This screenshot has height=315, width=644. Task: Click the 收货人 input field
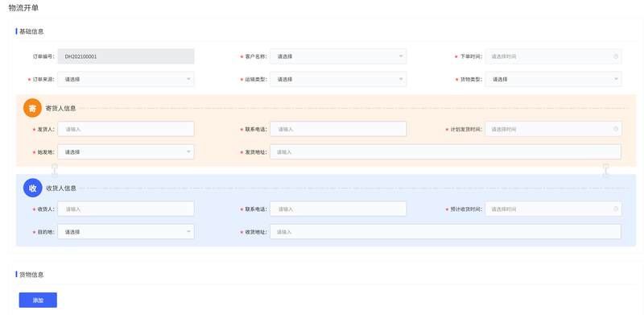[x=126, y=209]
